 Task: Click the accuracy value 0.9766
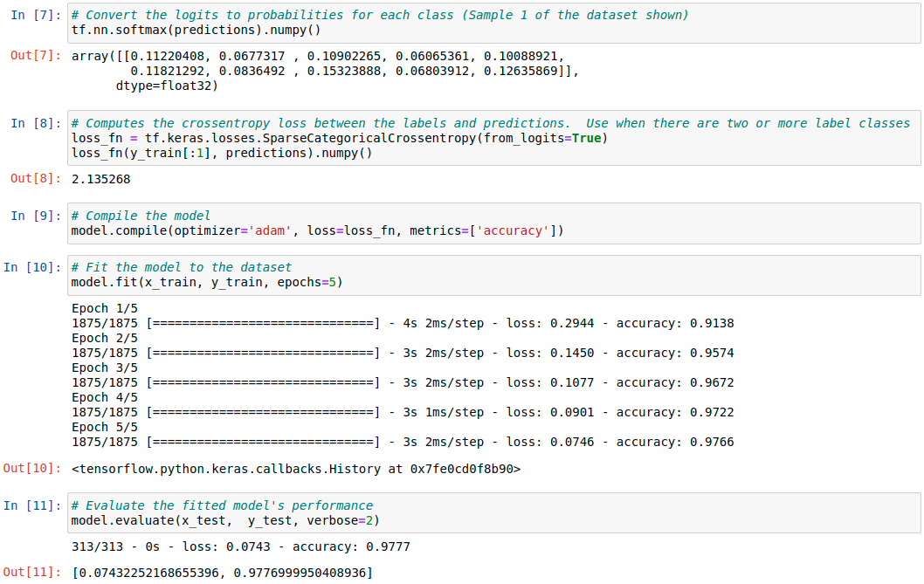coord(712,442)
